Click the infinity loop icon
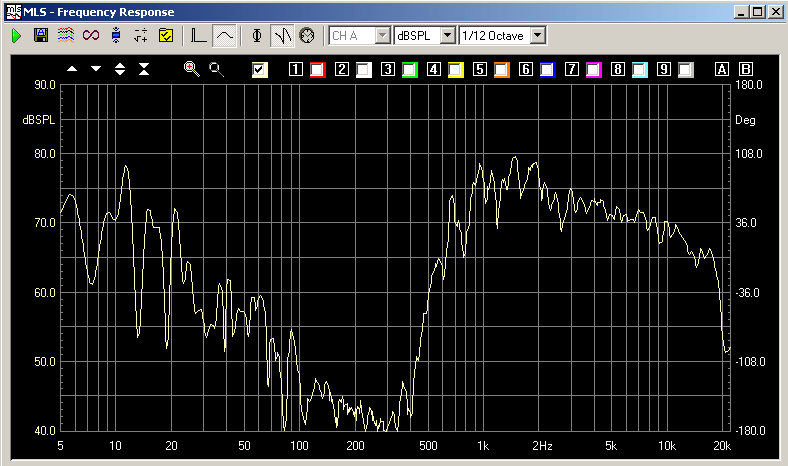The image size is (788, 466). pos(91,35)
